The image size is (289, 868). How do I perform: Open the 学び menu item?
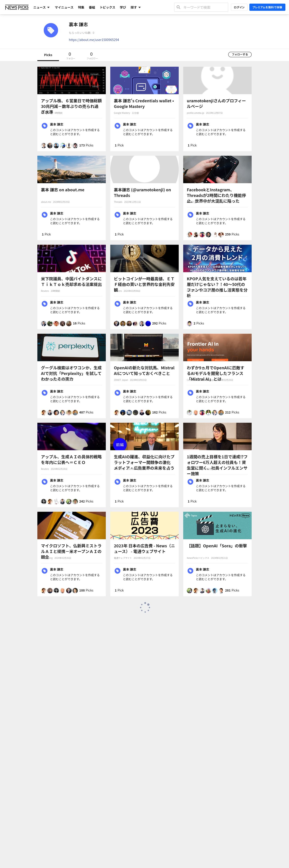point(123,7)
